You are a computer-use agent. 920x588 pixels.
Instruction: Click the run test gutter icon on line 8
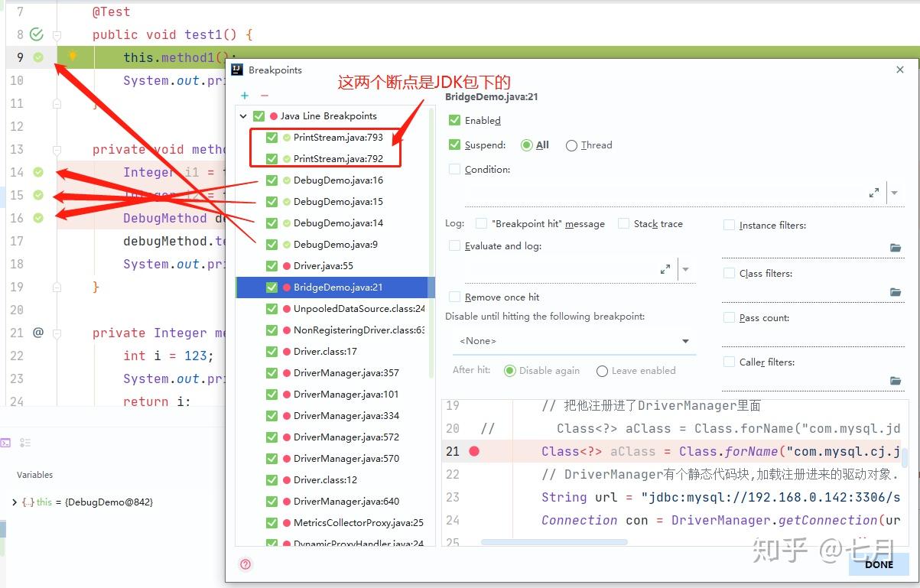click(36, 34)
